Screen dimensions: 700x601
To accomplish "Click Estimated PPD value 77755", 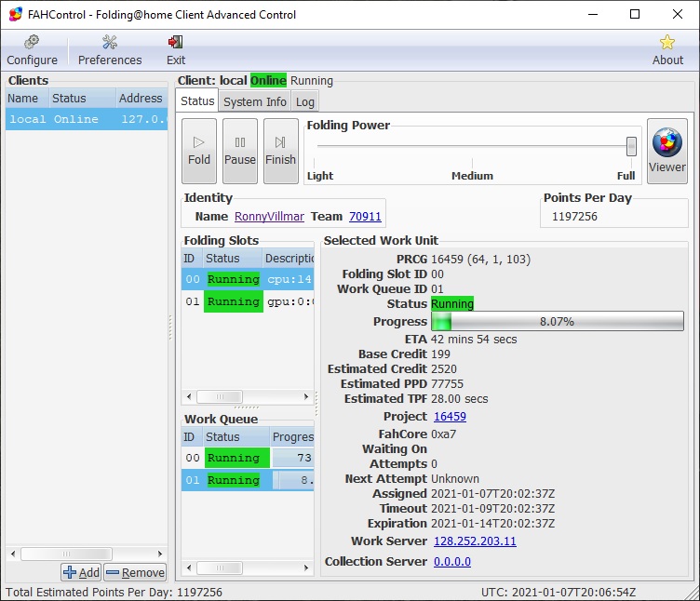I will (447, 383).
